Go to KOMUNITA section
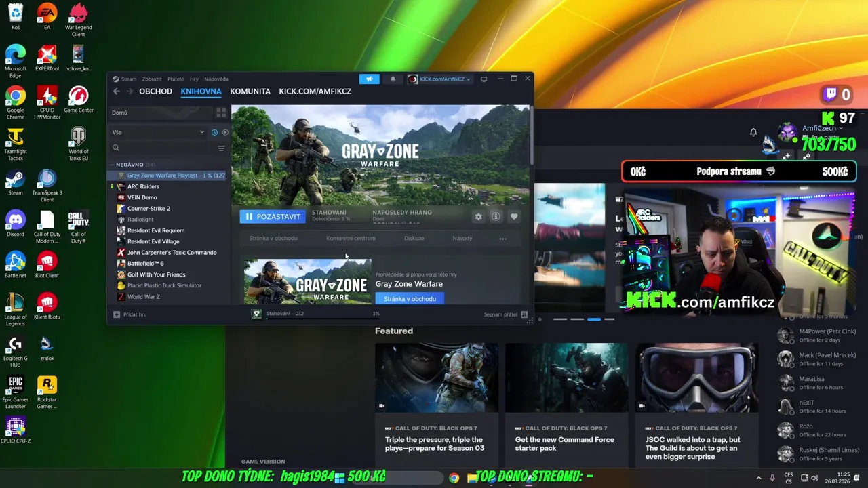This screenshot has width=868, height=488. coord(250,91)
